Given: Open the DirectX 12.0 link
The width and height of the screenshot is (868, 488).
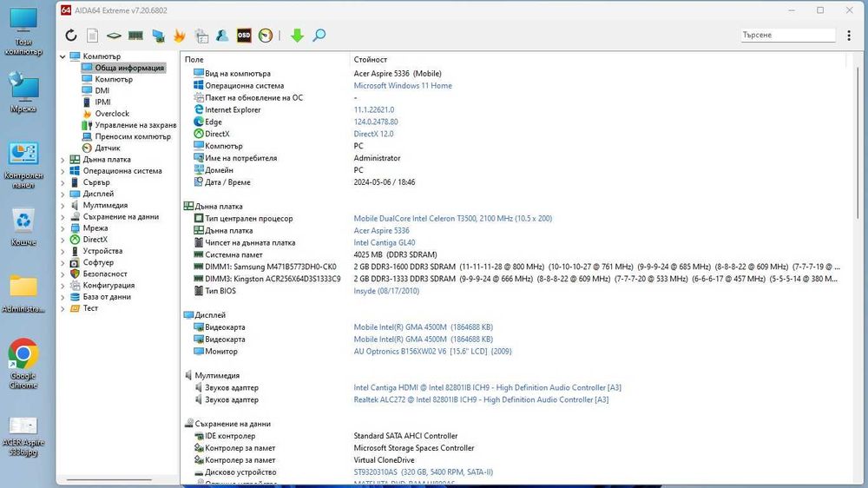Looking at the screenshot, I should click(x=373, y=134).
